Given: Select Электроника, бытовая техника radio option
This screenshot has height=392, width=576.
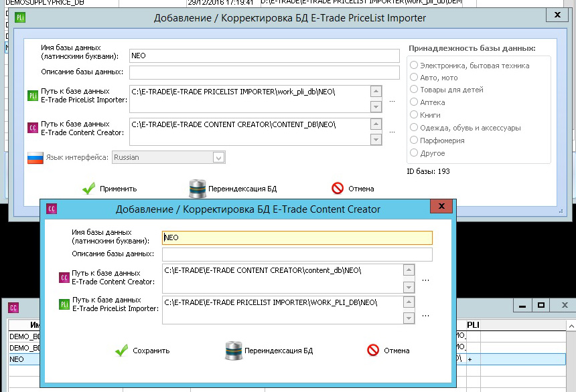Looking at the screenshot, I should pyautogui.click(x=414, y=65).
